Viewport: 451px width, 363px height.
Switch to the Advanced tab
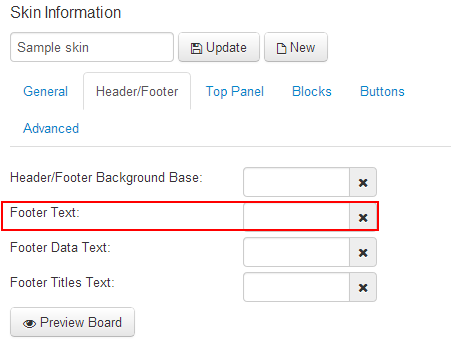click(x=51, y=128)
